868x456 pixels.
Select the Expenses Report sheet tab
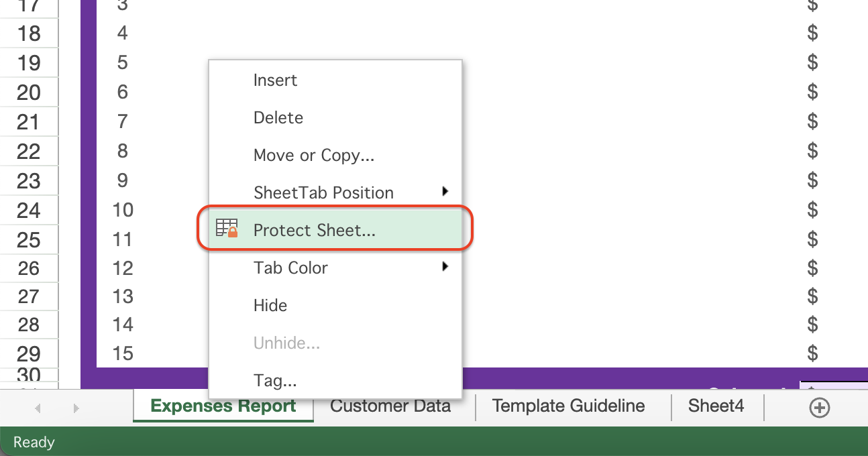click(223, 406)
